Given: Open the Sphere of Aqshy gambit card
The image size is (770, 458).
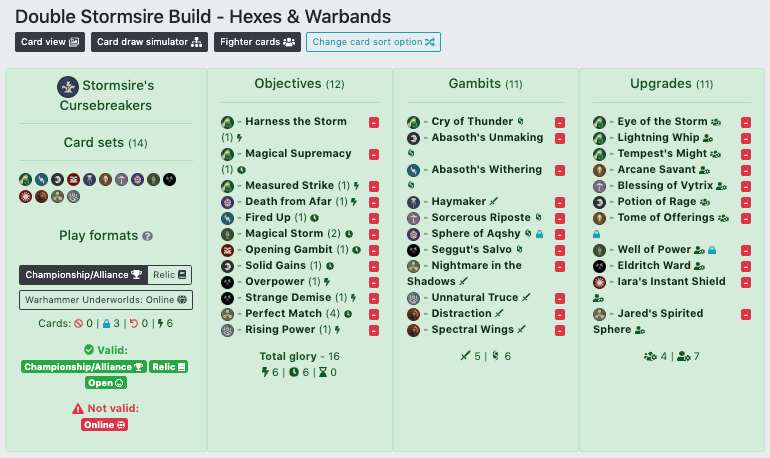Looking at the screenshot, I should (475, 234).
